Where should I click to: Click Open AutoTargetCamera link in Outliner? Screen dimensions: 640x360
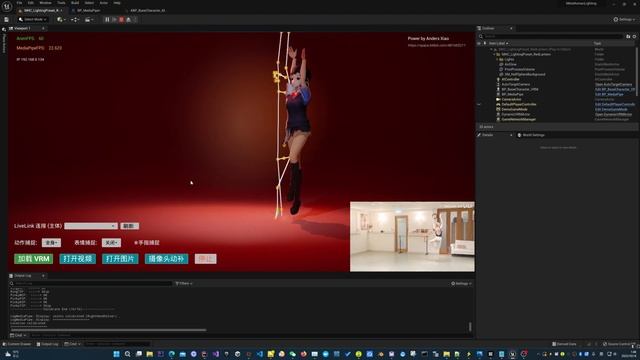(x=613, y=84)
